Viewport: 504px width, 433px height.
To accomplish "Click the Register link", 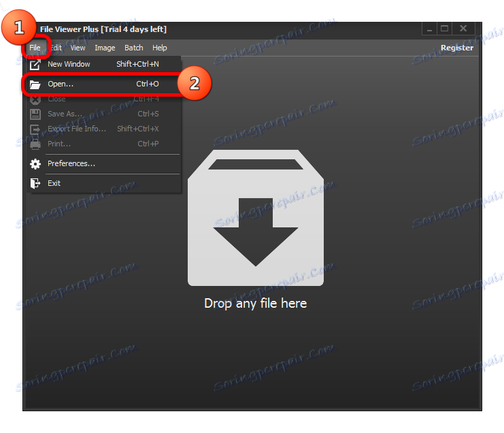I will (x=457, y=48).
